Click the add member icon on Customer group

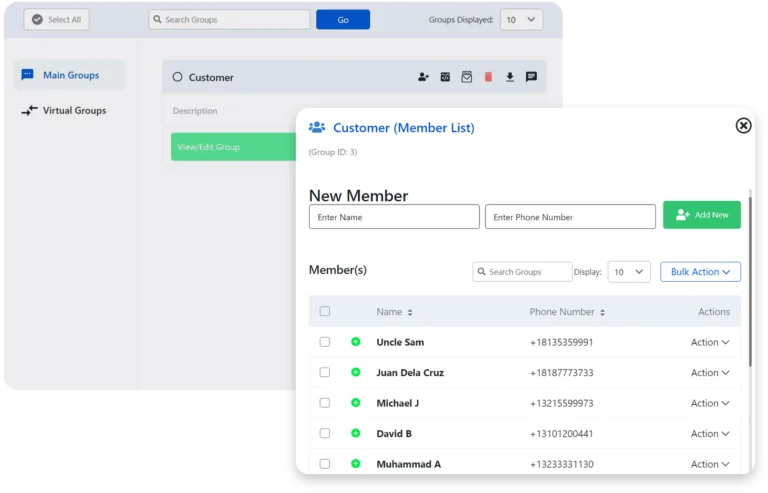point(423,77)
